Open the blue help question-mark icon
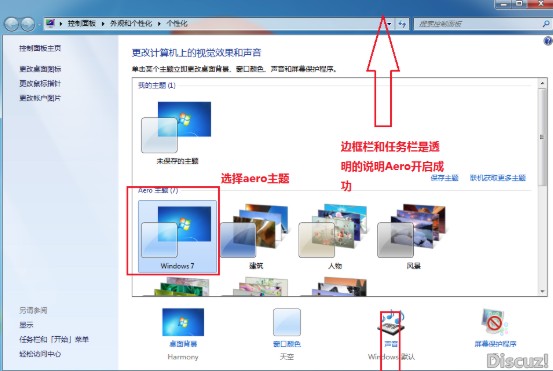The width and height of the screenshot is (553, 371). (x=548, y=41)
